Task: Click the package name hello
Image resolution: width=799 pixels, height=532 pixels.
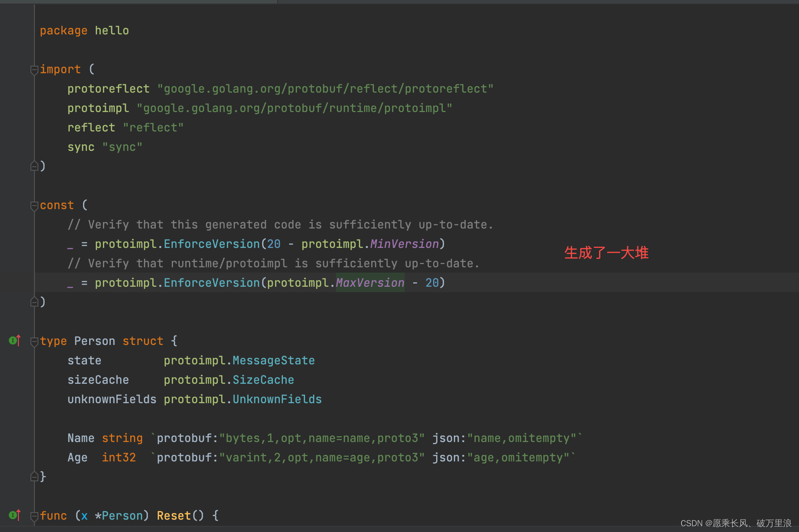Action: click(111, 30)
